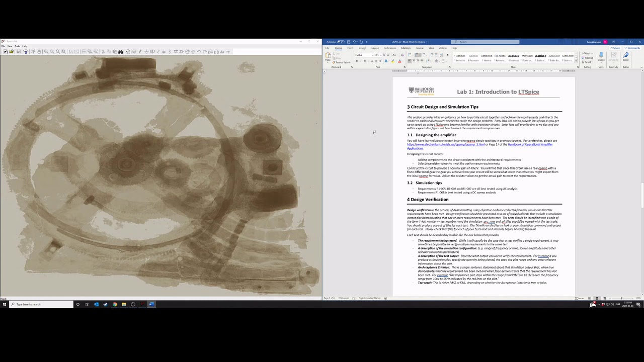Adjust the Word zoom slider
644x362 pixels.
621,298
